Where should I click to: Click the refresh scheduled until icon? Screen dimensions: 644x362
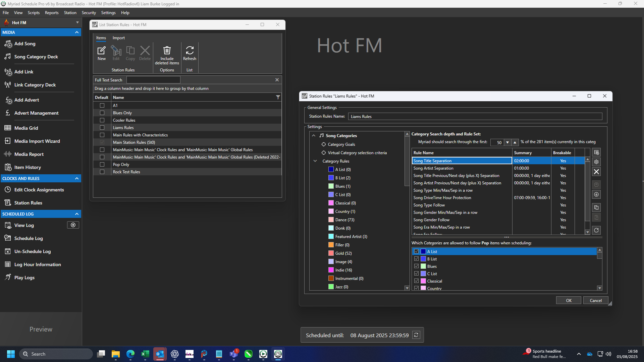point(416,335)
